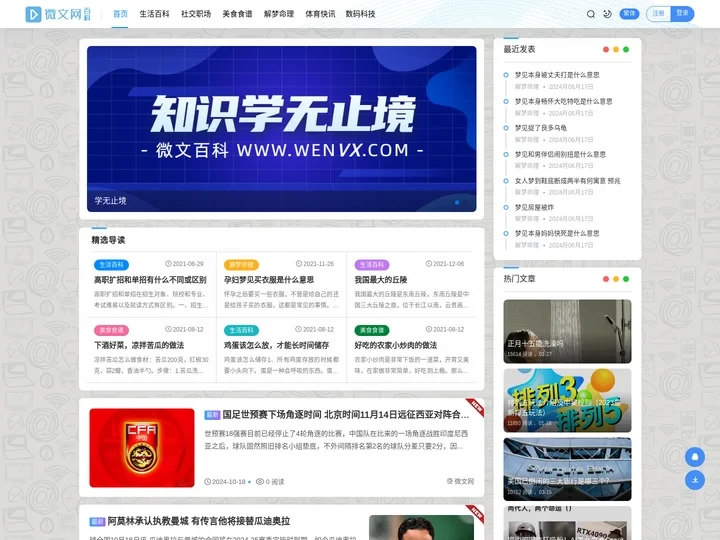Image resolution: width=720 pixels, height=540 pixels.
Task: Click pink 美食食谱 tag above 凉拌苦瓜
Action: tap(112, 330)
